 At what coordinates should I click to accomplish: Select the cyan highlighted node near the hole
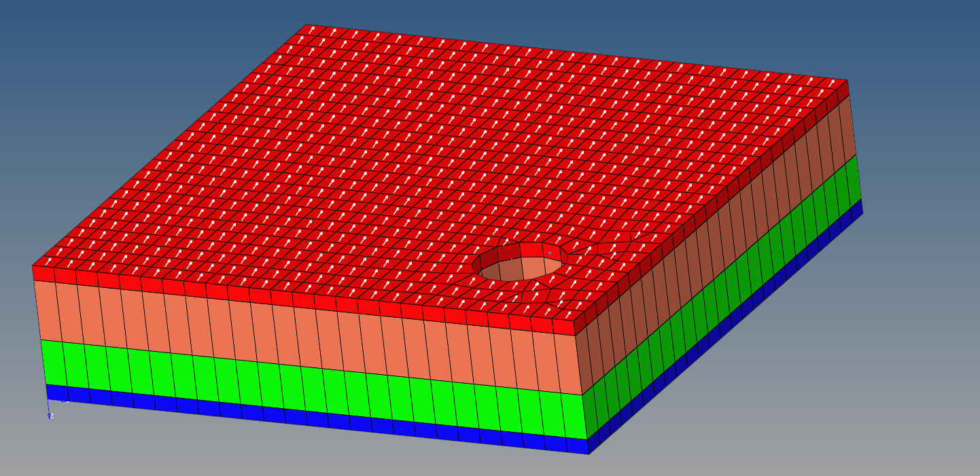pyautogui.click(x=550, y=253)
